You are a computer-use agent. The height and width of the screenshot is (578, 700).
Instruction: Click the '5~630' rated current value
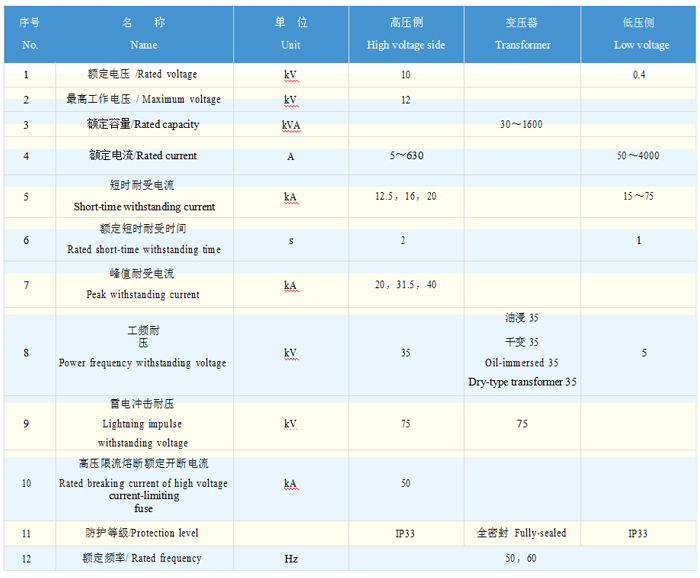tap(406, 155)
